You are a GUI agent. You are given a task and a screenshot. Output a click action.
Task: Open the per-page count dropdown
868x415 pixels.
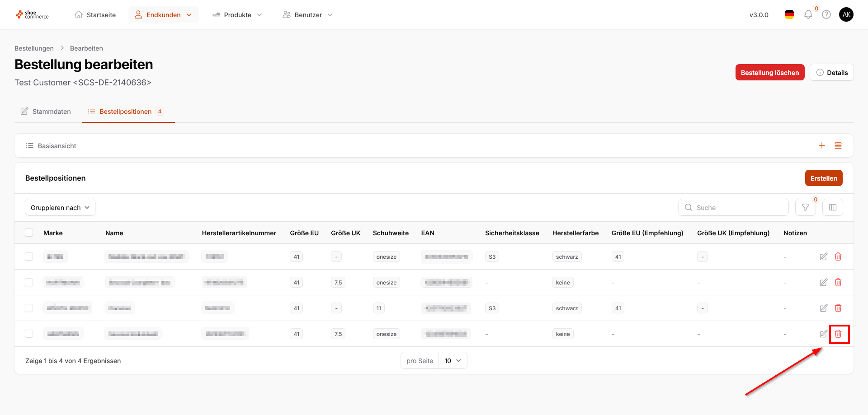[453, 360]
